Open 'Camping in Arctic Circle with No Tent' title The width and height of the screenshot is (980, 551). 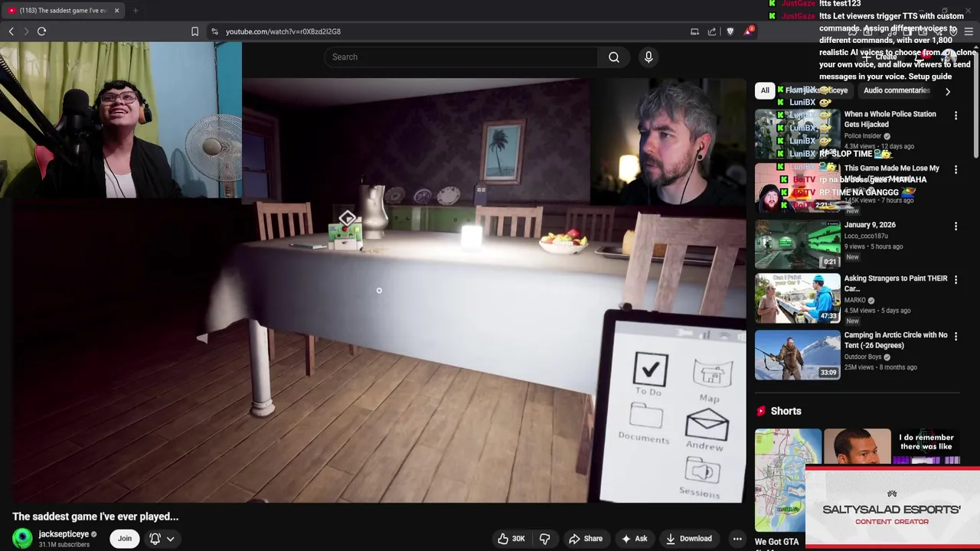coord(896,340)
